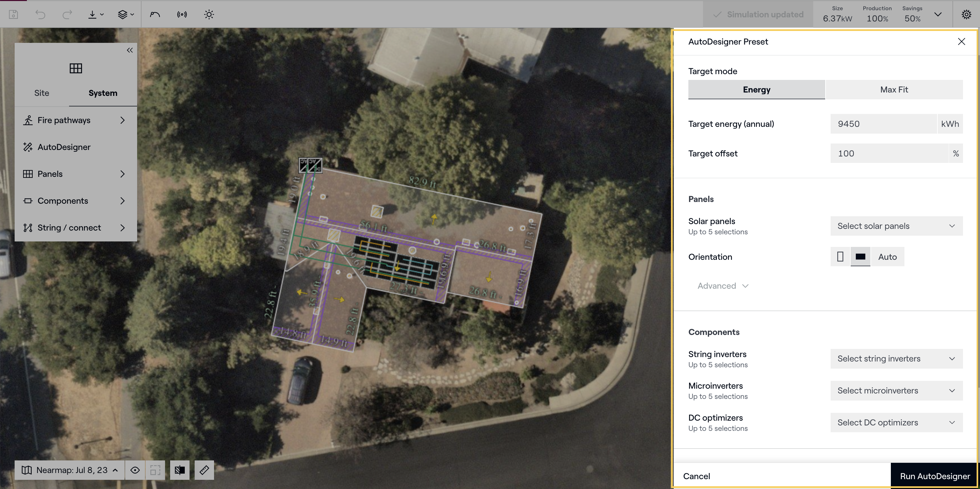Open the settings gear icon
The image size is (980, 489).
pyautogui.click(x=966, y=14)
